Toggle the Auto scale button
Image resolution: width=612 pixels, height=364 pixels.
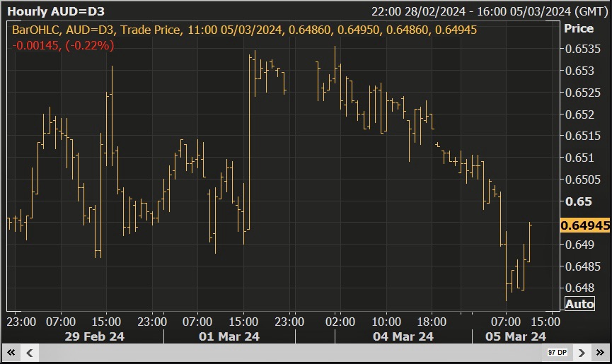(579, 304)
